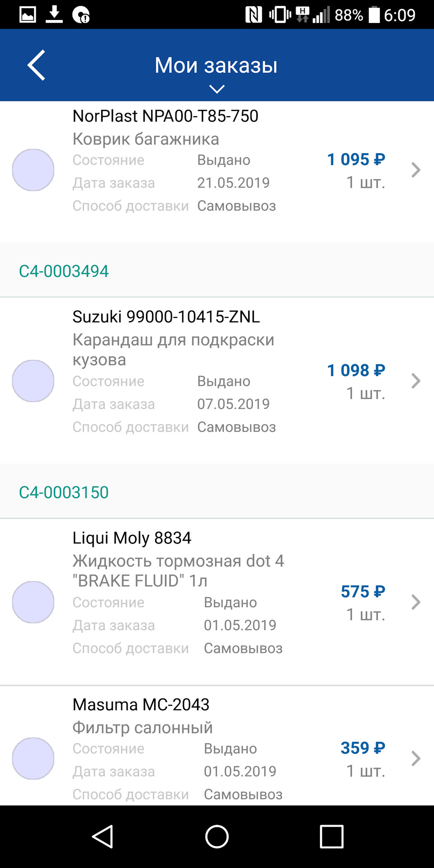Open Suzuki touch-up pencil order chevron
Viewport: 434px width, 868px height.
415,381
